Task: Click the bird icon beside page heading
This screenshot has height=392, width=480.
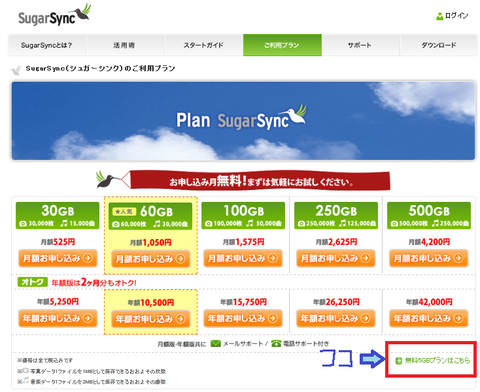Action: tap(15, 70)
